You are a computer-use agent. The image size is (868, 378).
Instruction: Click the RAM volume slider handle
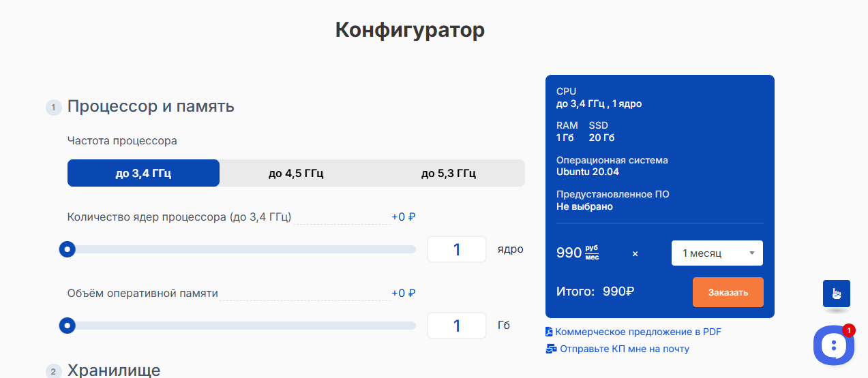tap(67, 326)
